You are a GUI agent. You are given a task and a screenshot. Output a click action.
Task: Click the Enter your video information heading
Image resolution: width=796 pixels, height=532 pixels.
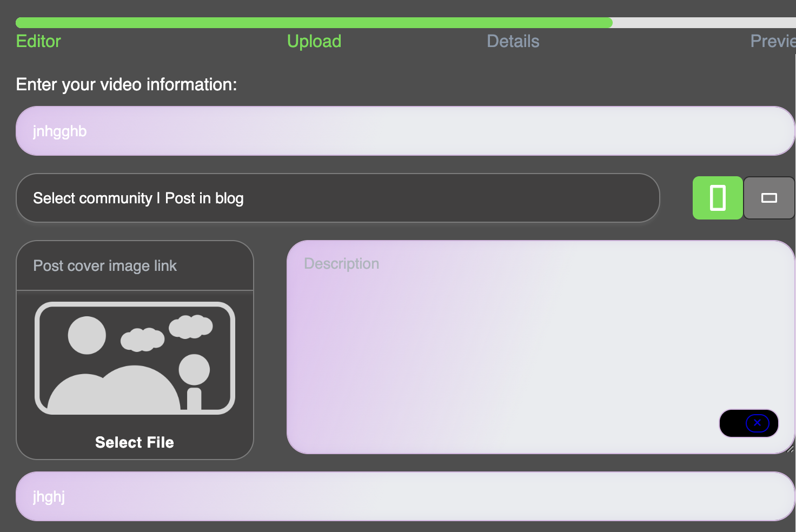pos(127,84)
